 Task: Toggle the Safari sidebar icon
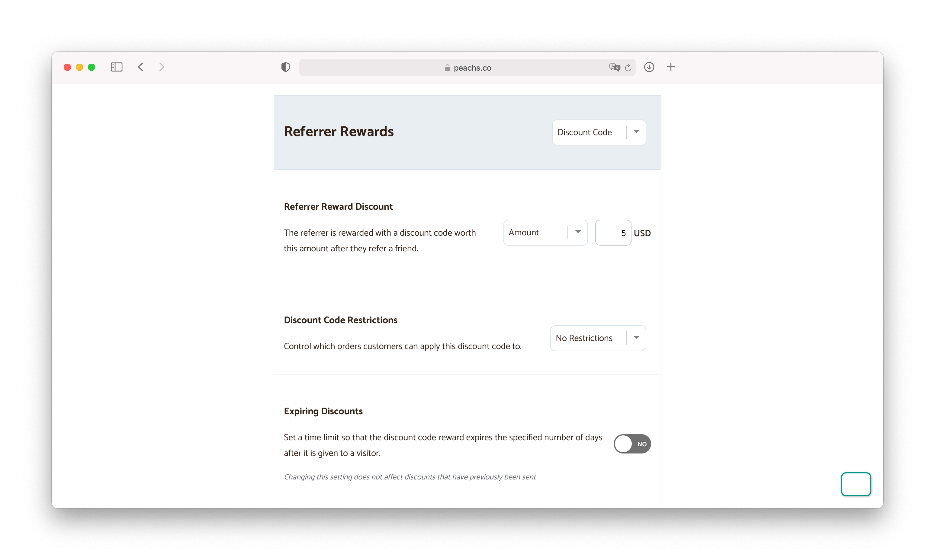(x=116, y=67)
